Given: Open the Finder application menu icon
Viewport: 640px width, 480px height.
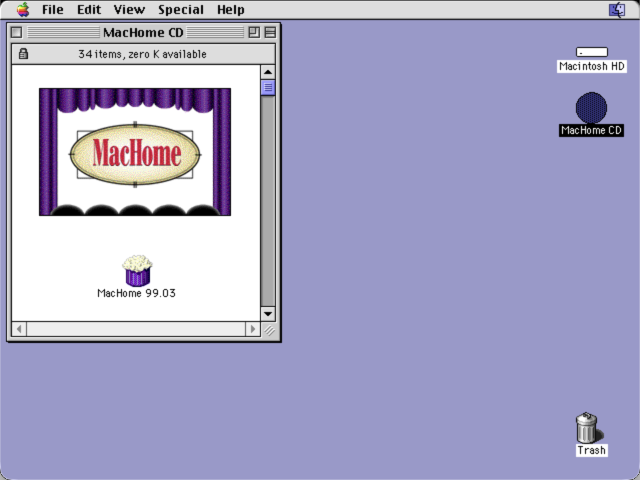Looking at the screenshot, I should click(x=617, y=9).
